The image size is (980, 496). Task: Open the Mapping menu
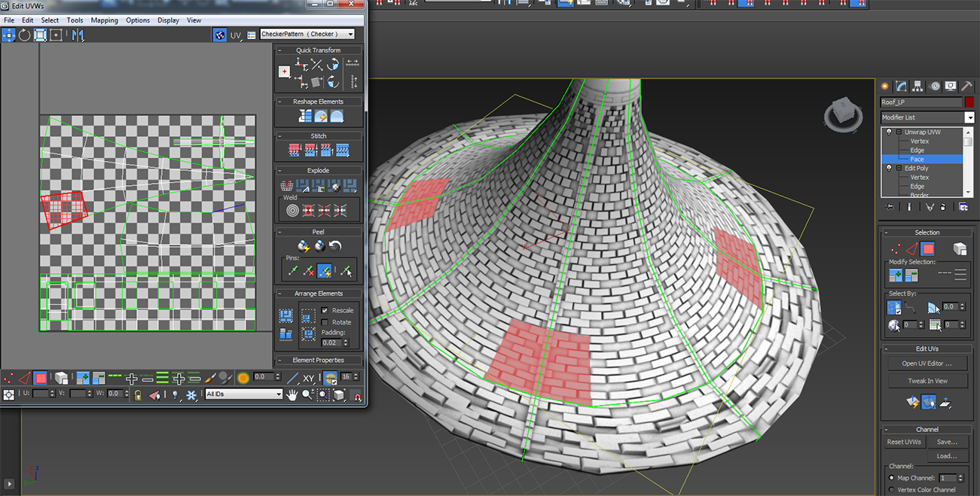click(104, 20)
